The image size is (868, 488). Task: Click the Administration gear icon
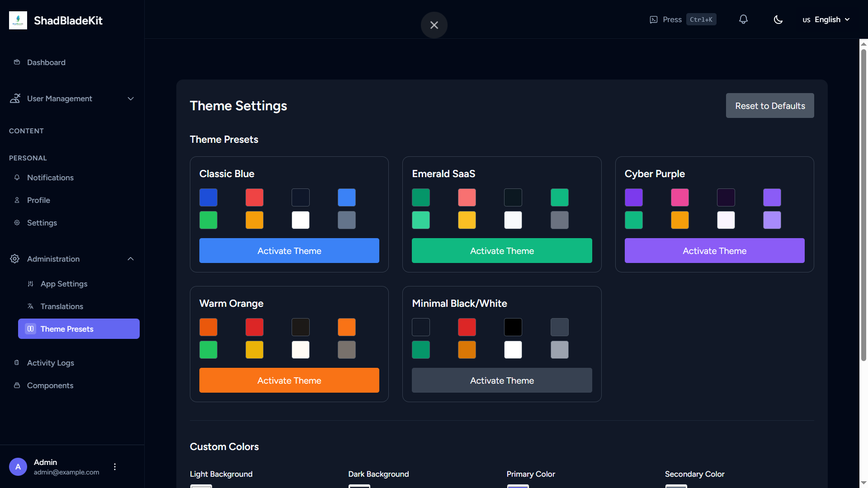(15, 259)
